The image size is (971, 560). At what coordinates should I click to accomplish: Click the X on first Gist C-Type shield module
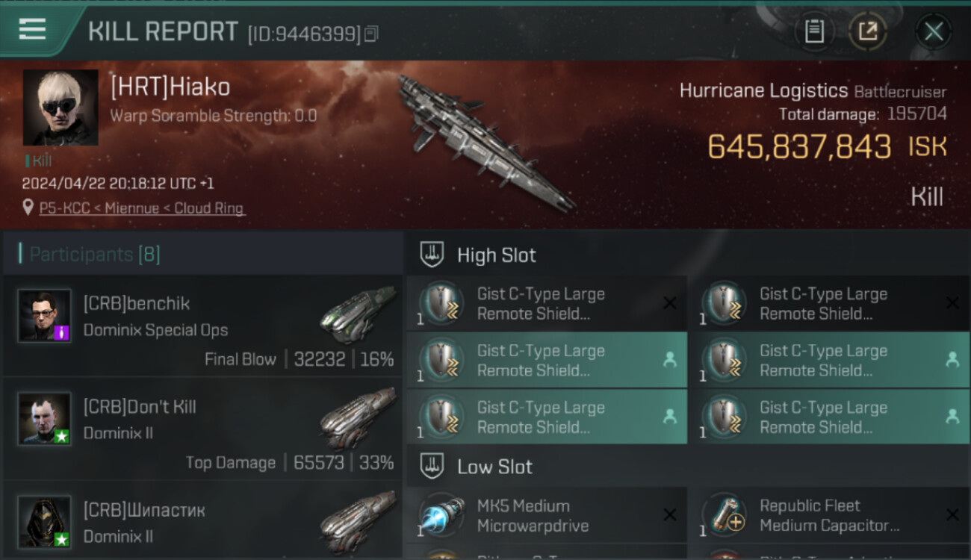[x=670, y=302]
